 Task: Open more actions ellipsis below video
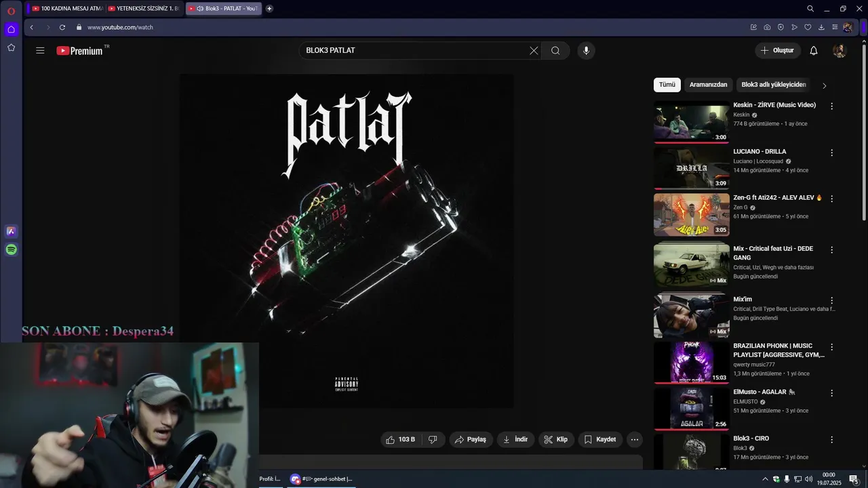tap(635, 439)
